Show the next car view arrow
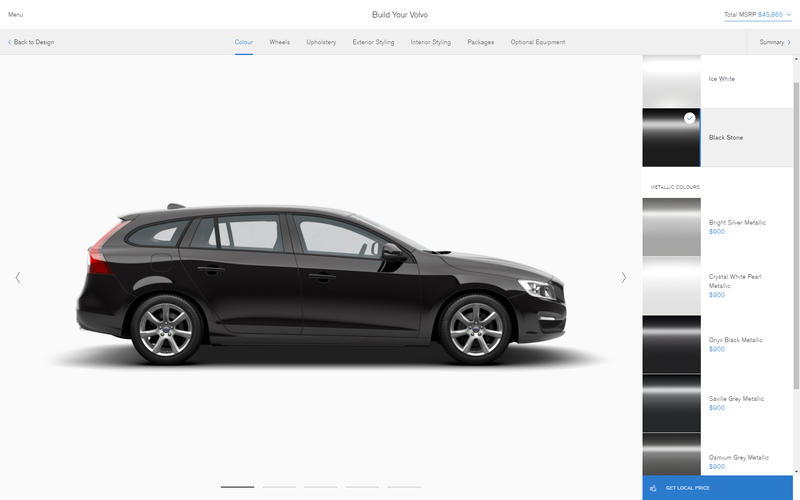 coord(623,278)
